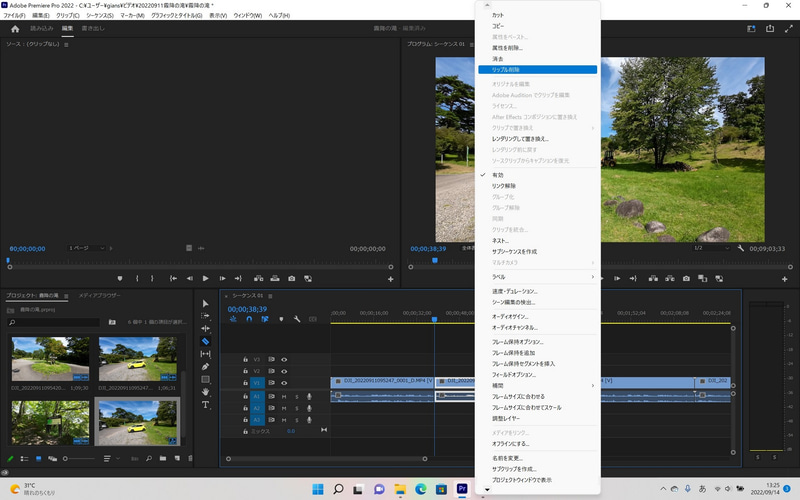Viewport: 800px width, 500px height.
Task: Pick the Pen tool
Action: [206, 367]
